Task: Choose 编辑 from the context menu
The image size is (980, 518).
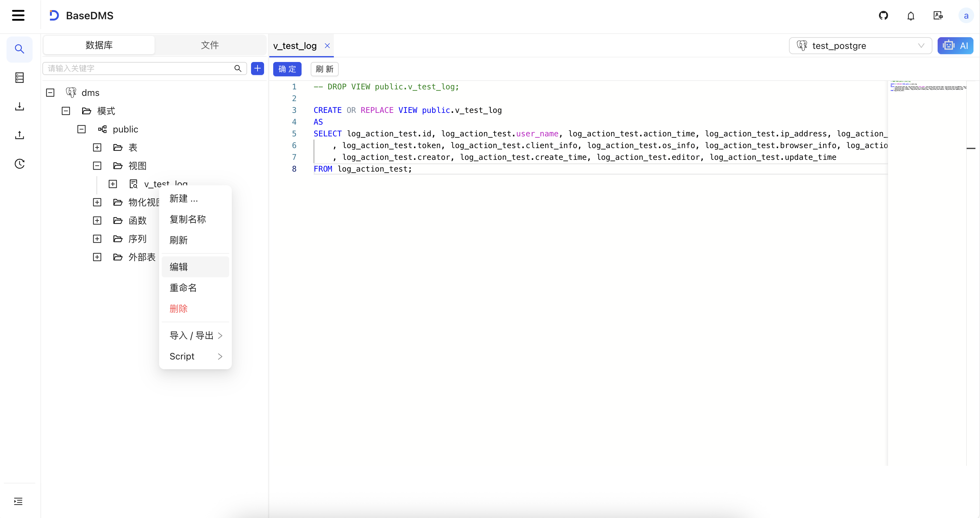Action: [179, 267]
